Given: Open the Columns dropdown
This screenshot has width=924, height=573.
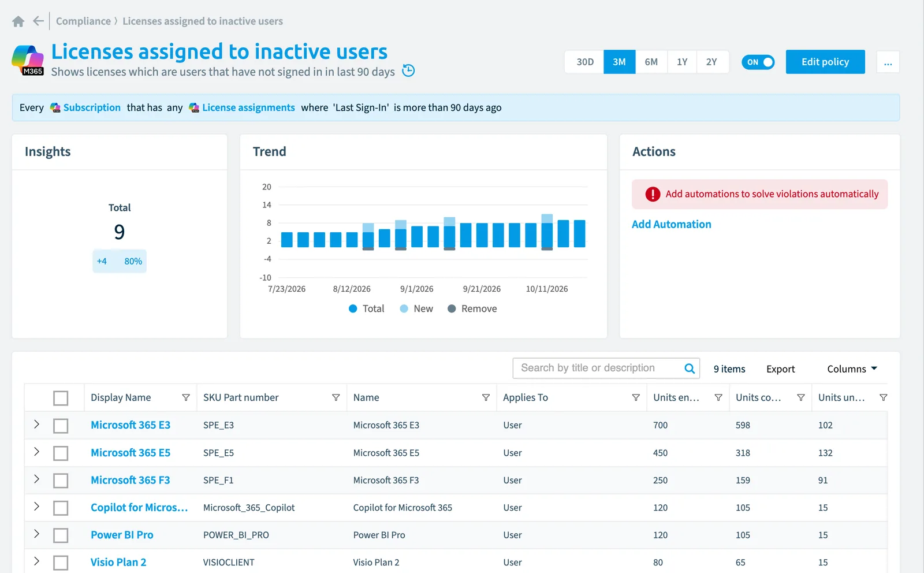Looking at the screenshot, I should (852, 369).
